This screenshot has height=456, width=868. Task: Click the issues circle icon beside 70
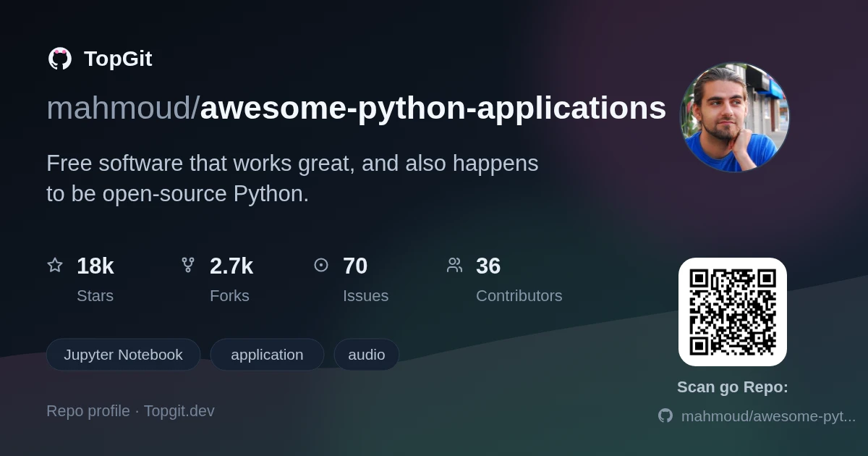pyautogui.click(x=321, y=265)
